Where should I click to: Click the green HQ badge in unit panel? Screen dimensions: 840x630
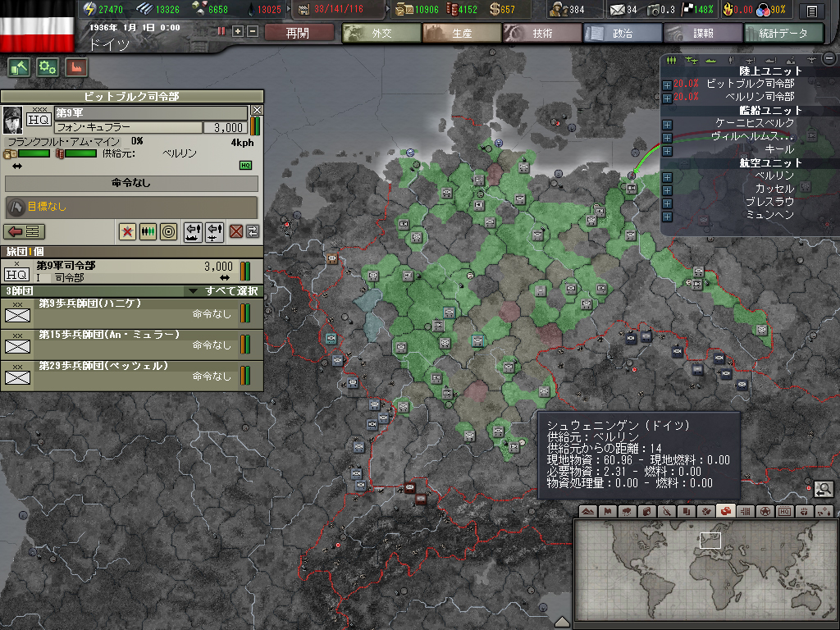click(x=246, y=165)
